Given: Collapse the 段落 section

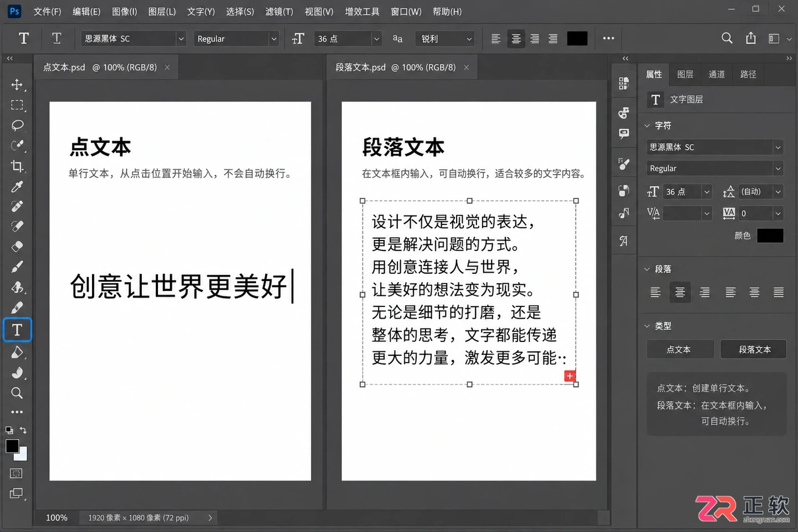Looking at the screenshot, I should 647,269.
